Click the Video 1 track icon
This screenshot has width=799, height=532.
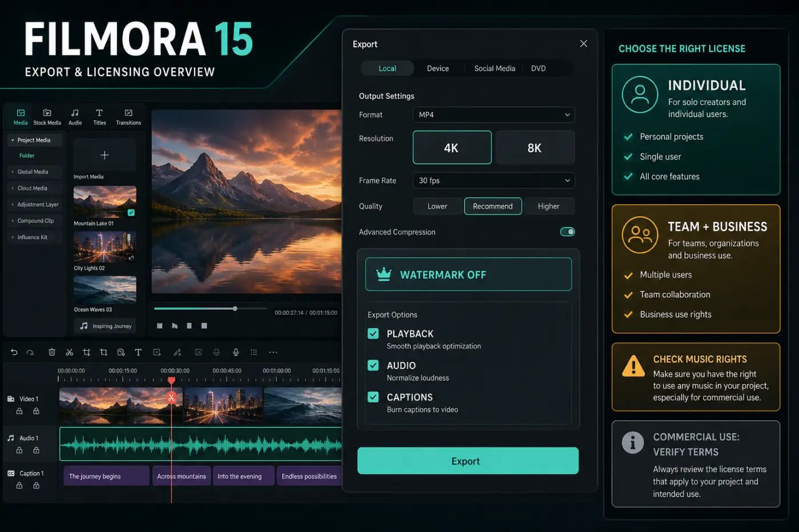pyautogui.click(x=11, y=399)
